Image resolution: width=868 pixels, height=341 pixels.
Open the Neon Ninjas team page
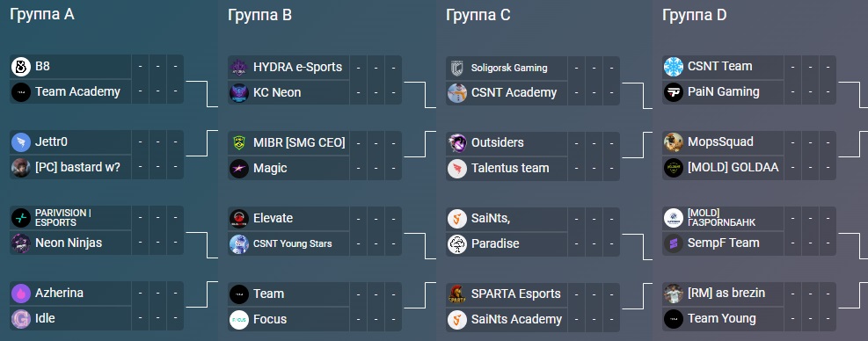[x=69, y=243]
